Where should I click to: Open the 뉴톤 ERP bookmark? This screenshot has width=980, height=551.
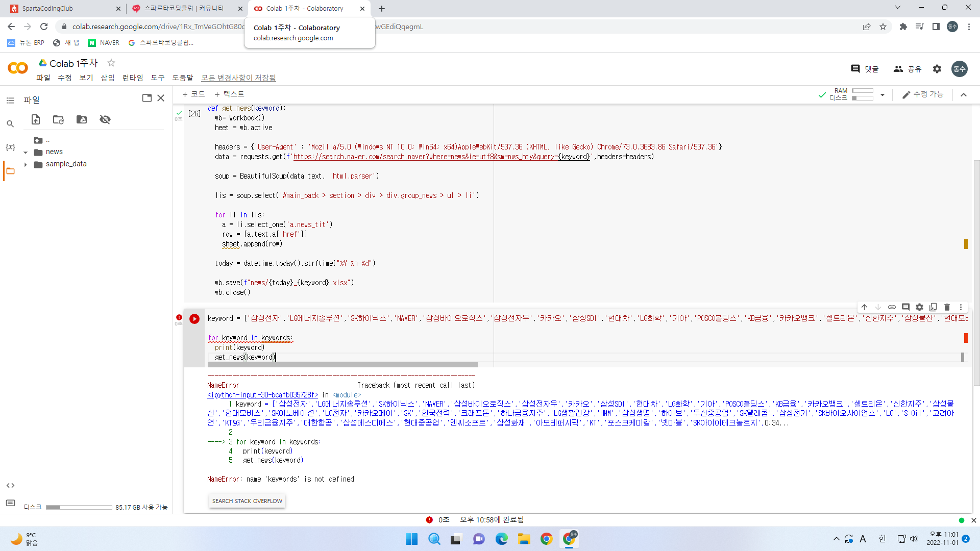tap(26, 43)
